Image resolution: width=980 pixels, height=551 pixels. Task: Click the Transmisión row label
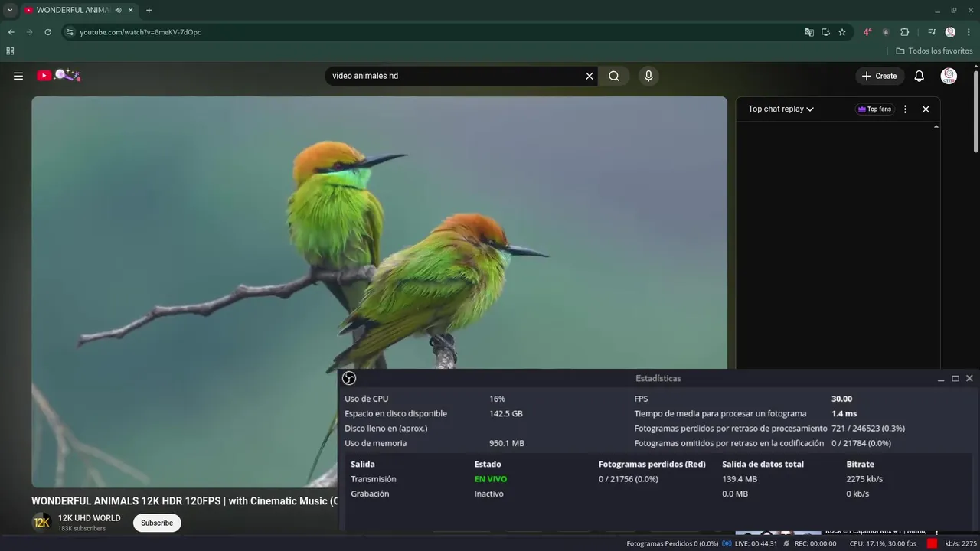374,479
